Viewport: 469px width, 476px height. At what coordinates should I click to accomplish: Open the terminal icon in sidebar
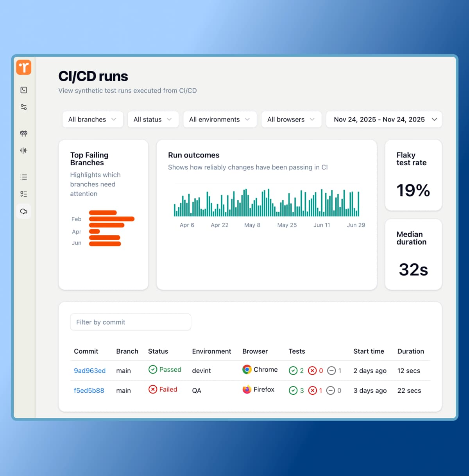[24, 90]
